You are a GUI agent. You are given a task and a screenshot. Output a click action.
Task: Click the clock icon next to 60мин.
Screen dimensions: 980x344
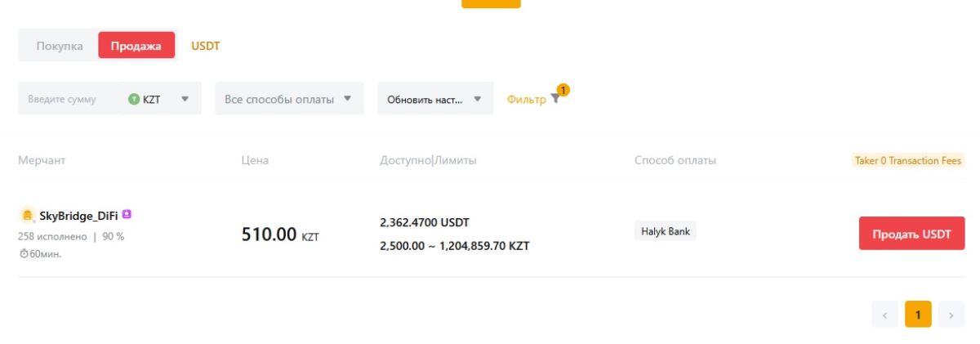(23, 253)
